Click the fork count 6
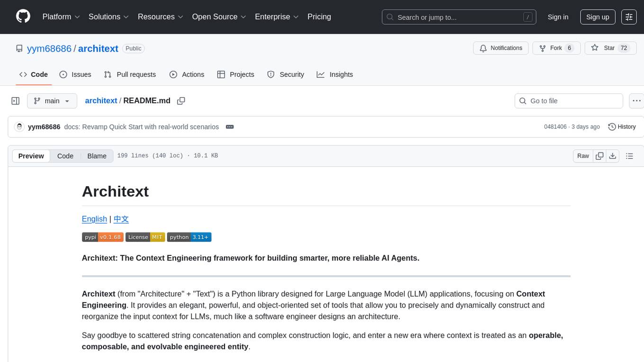The height and width of the screenshot is (362, 644). (569, 48)
